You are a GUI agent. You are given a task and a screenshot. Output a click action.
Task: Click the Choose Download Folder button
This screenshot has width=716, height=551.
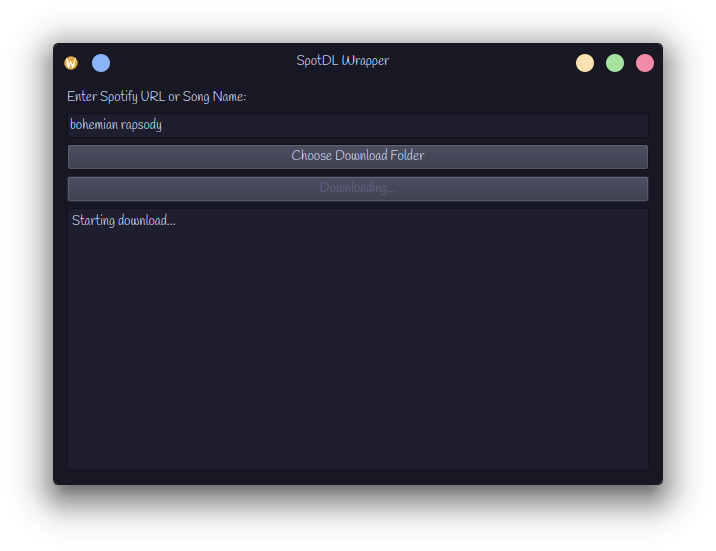358,157
